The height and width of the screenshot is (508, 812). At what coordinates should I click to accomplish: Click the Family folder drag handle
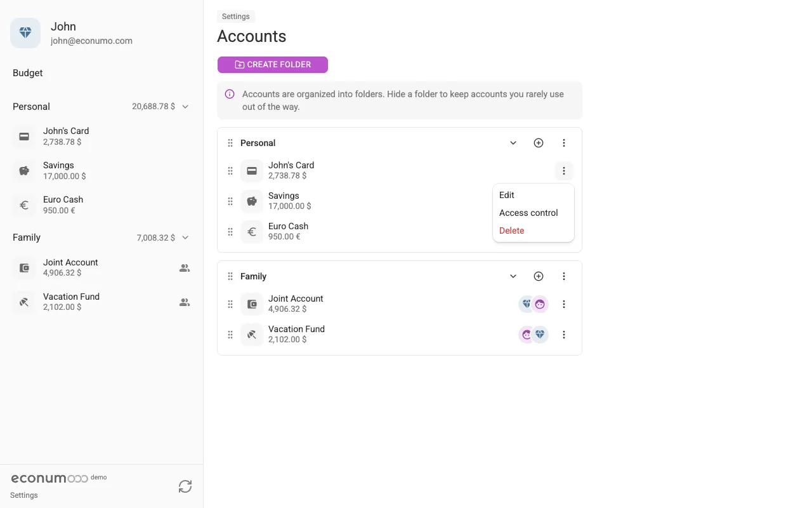pos(230,277)
